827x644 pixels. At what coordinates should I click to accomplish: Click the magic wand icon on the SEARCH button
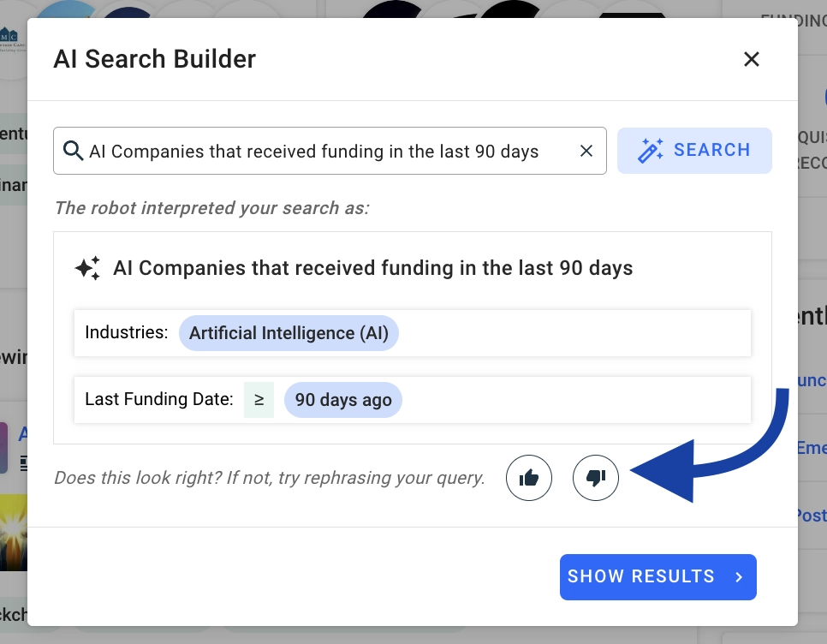coord(651,150)
